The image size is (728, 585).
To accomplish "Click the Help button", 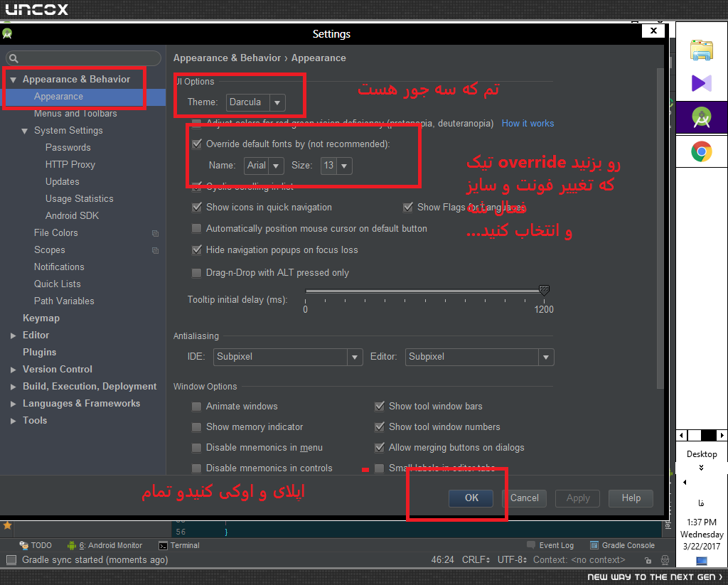I will [x=631, y=498].
